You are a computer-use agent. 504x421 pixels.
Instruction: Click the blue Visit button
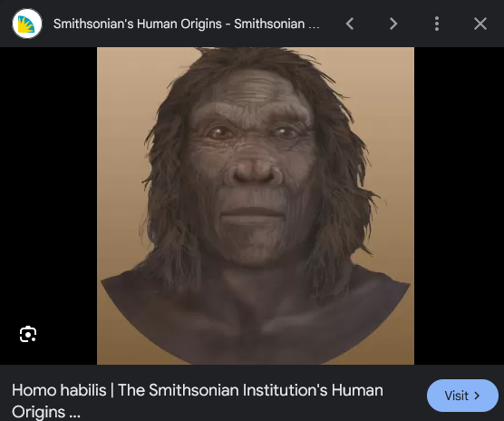[462, 396]
